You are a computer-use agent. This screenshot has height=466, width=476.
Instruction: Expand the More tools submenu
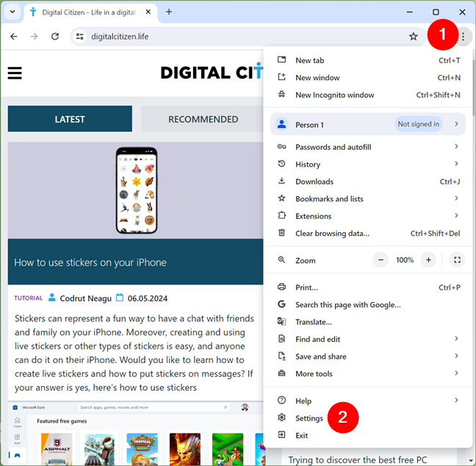pos(368,373)
